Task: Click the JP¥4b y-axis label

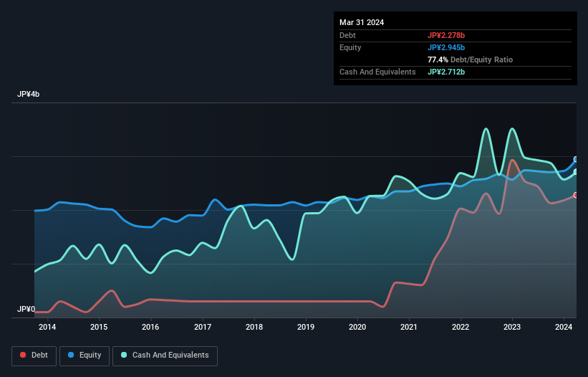Action: 29,95
